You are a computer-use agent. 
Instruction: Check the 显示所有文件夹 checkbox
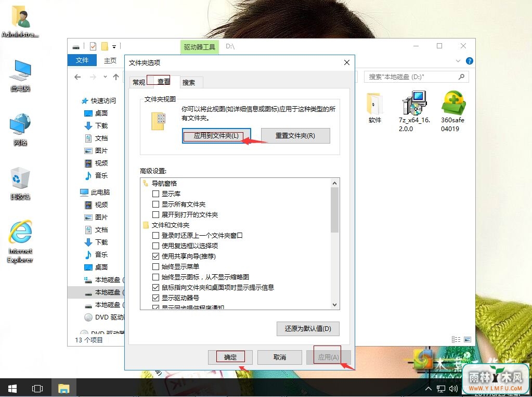pyautogui.click(x=155, y=204)
